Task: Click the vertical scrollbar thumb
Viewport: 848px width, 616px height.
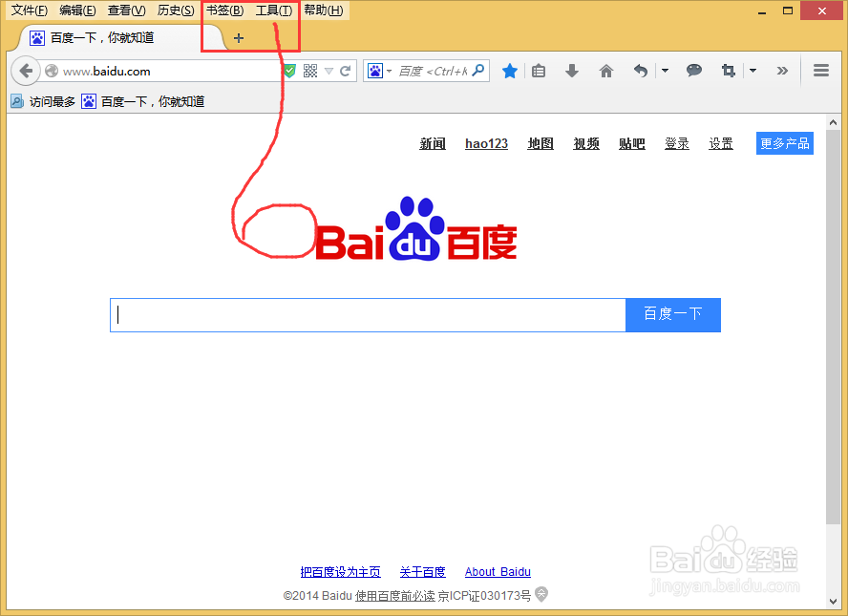Action: coord(833,328)
